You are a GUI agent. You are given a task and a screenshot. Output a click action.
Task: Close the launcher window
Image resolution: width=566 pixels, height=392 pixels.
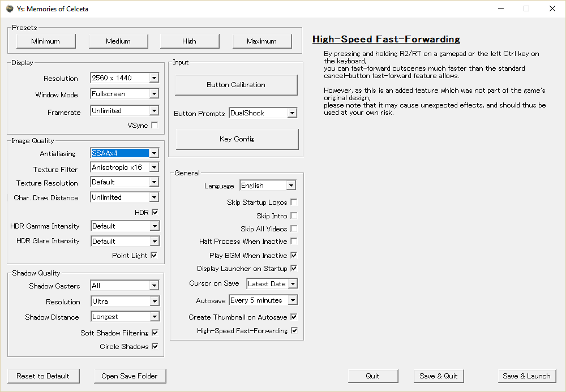pyautogui.click(x=552, y=8)
